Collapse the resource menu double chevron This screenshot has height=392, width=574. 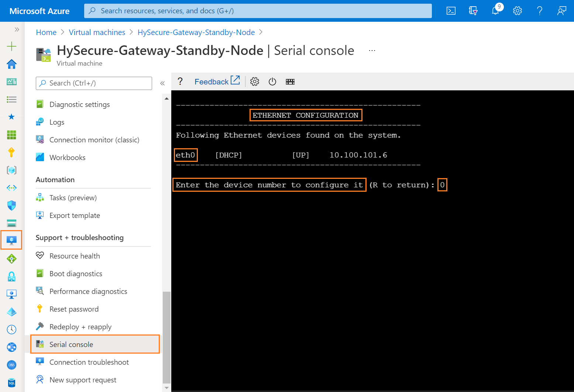tap(162, 83)
